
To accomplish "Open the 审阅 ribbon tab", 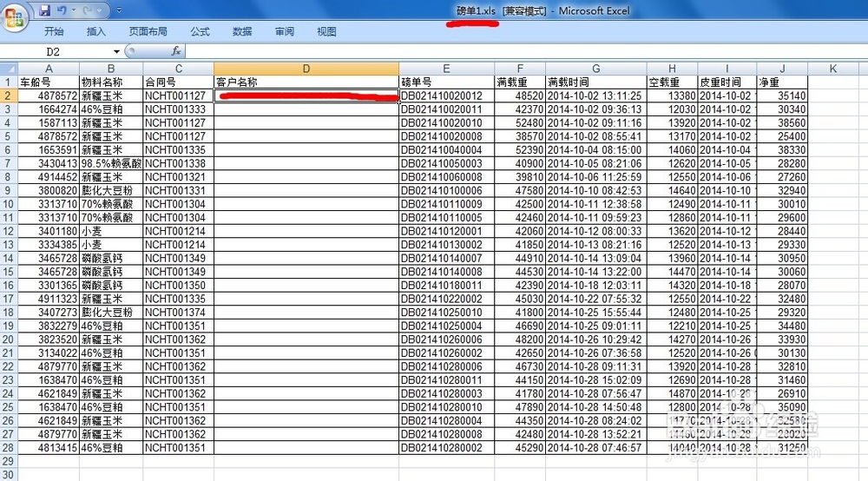I will point(284,31).
